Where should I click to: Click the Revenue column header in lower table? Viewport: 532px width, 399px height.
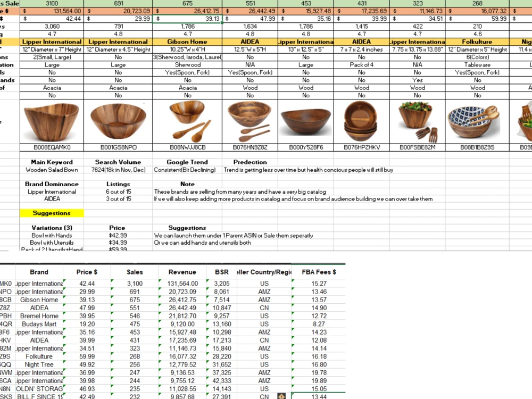[x=182, y=272]
